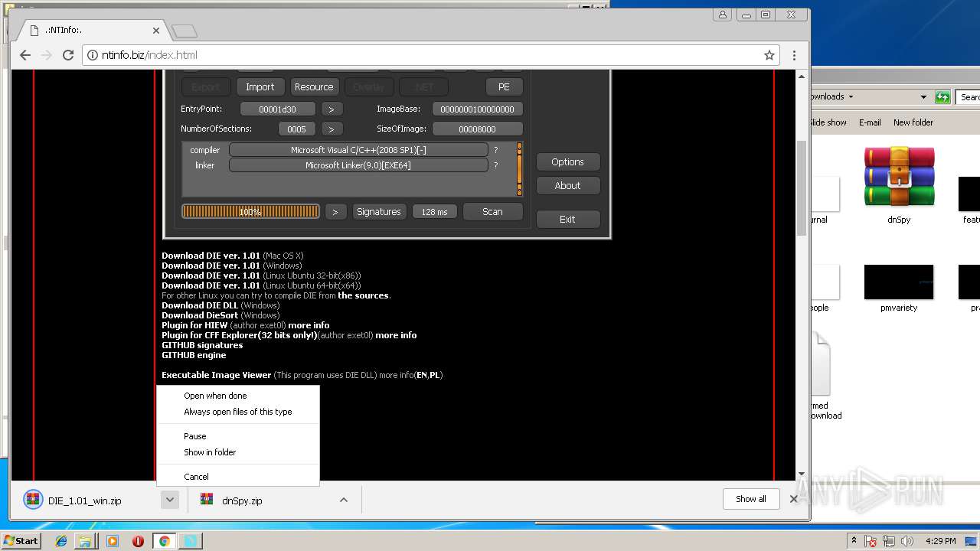980x551 pixels.
Task: Click 'Slide show' in the Explorer toolbar
Action: click(828, 122)
